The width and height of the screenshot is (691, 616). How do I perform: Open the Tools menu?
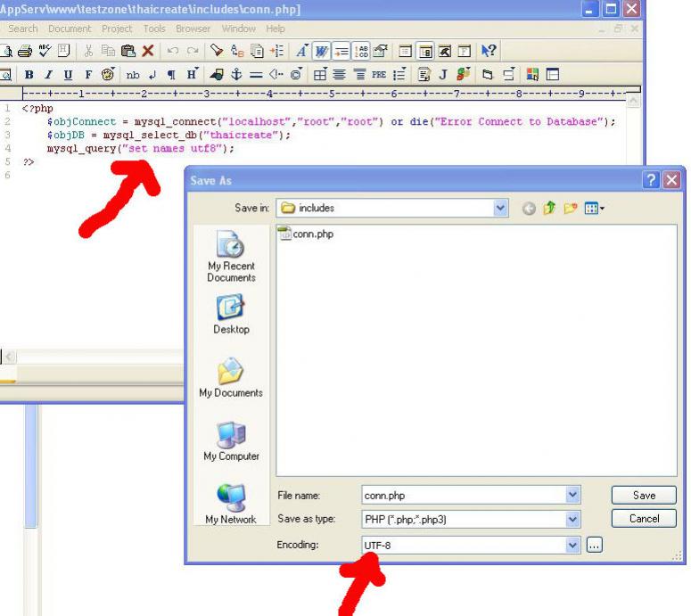[x=154, y=29]
